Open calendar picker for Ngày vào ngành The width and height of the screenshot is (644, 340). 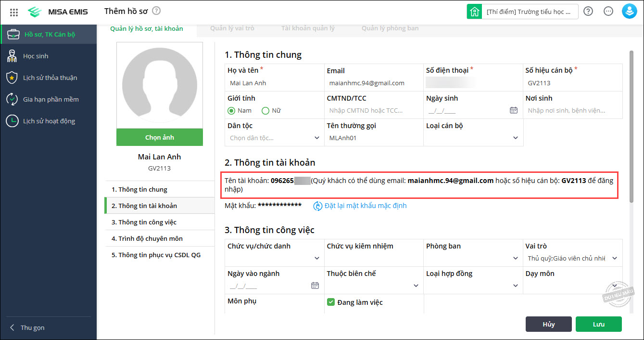pos(315,286)
